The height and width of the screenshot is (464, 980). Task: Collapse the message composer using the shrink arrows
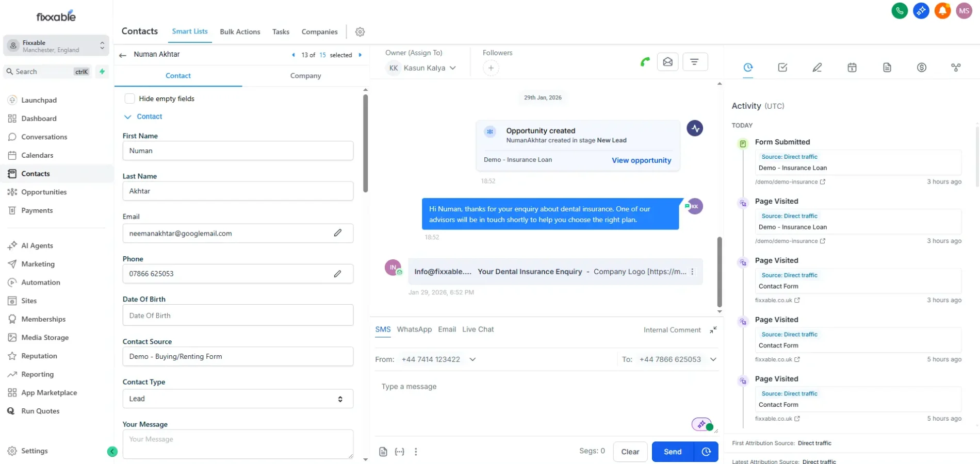pos(713,329)
